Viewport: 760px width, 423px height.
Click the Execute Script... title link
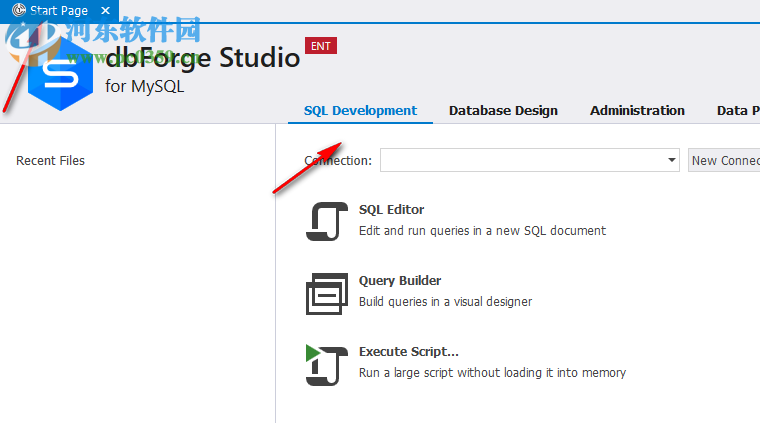pos(409,351)
